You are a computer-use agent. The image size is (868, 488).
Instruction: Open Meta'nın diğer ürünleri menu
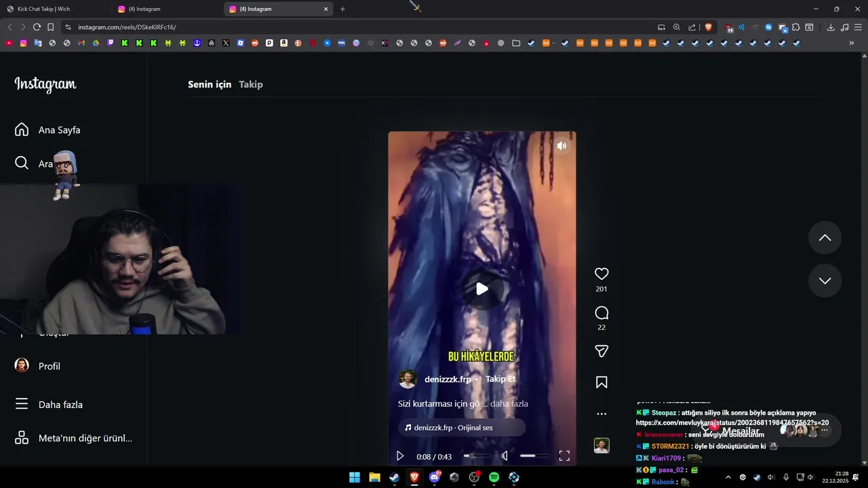point(73,438)
